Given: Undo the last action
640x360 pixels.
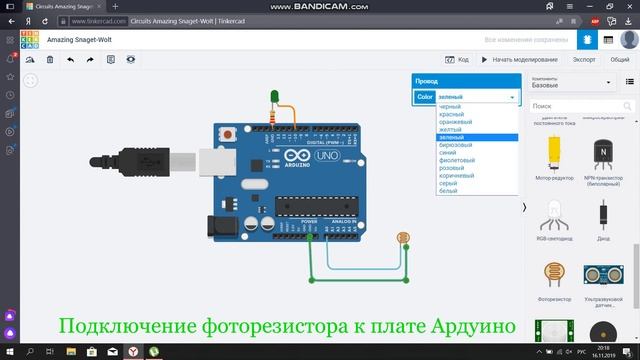Looking at the screenshot, I should (x=70, y=60).
